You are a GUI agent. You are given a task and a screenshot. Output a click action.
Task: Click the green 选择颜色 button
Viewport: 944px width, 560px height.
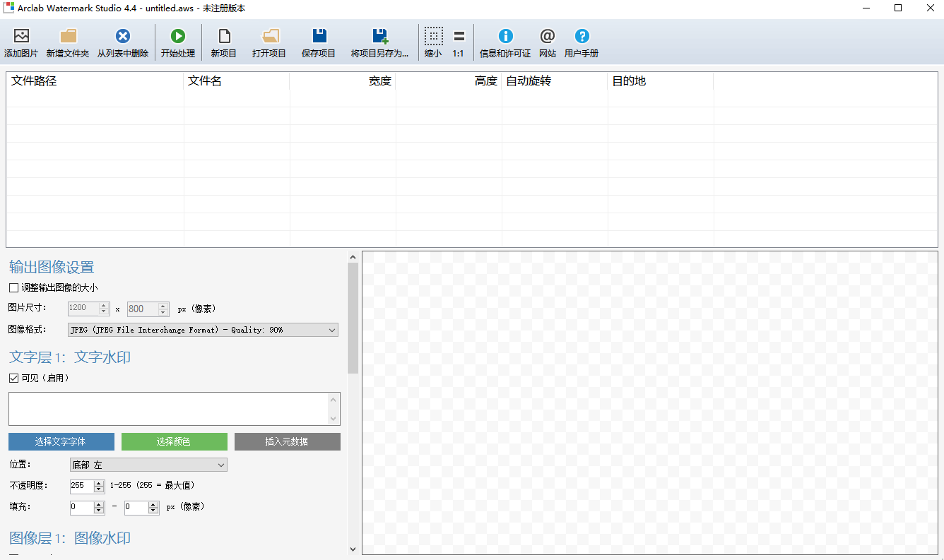click(175, 441)
